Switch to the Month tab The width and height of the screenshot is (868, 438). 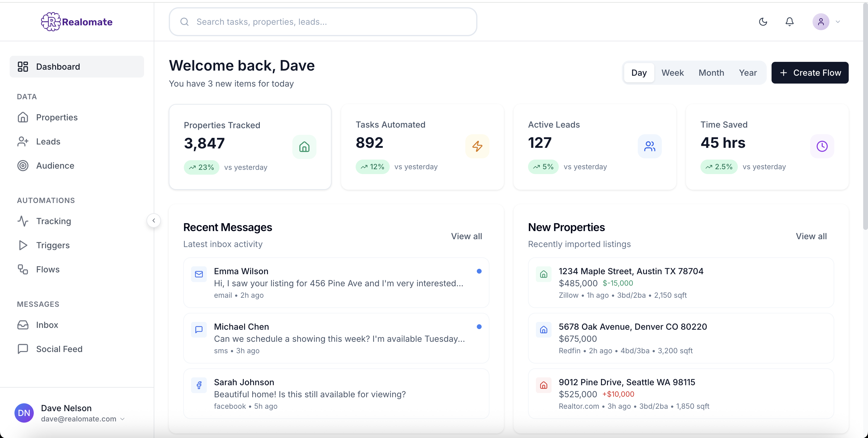pos(711,72)
